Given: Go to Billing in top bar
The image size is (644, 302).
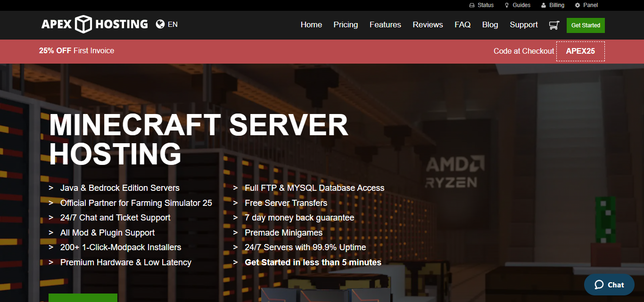Looking at the screenshot, I should tap(553, 5).
